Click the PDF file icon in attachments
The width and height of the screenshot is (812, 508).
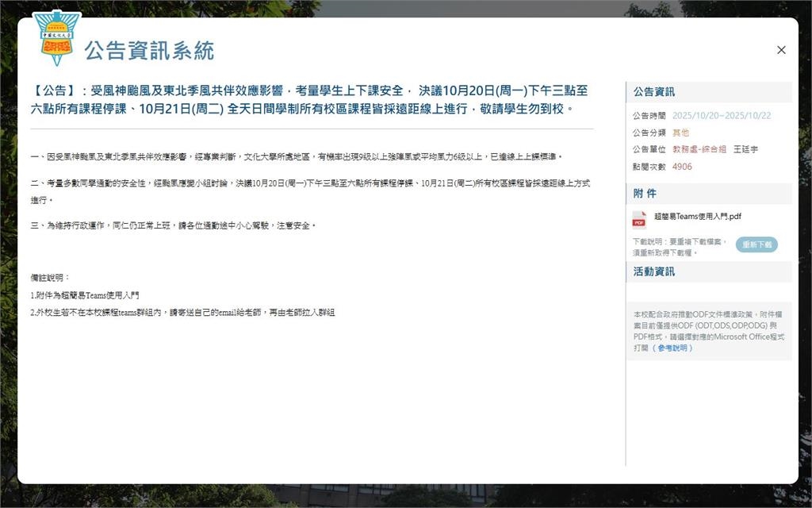pyautogui.click(x=639, y=218)
